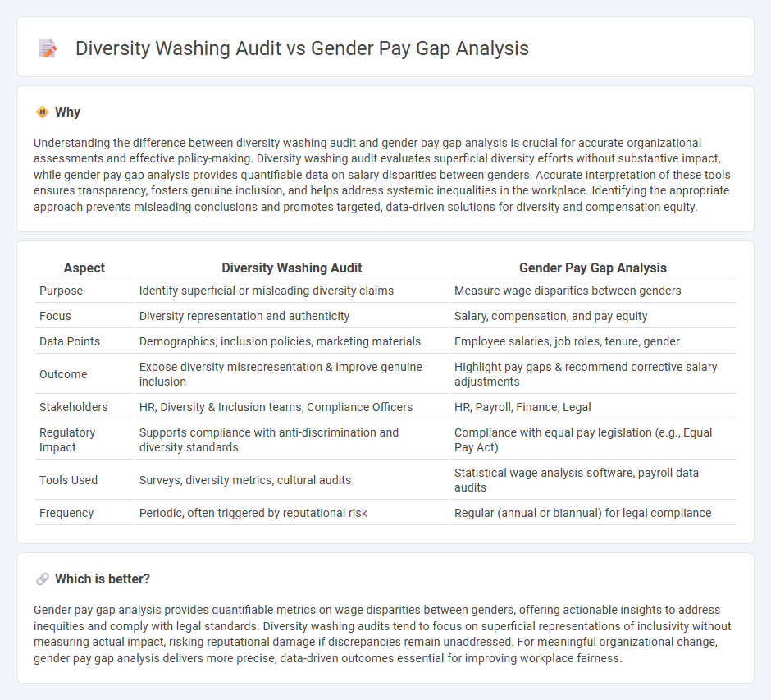Click cell 'Employee salaries, job roles, tenure, gender'
This screenshot has width=771, height=700.
point(592,342)
